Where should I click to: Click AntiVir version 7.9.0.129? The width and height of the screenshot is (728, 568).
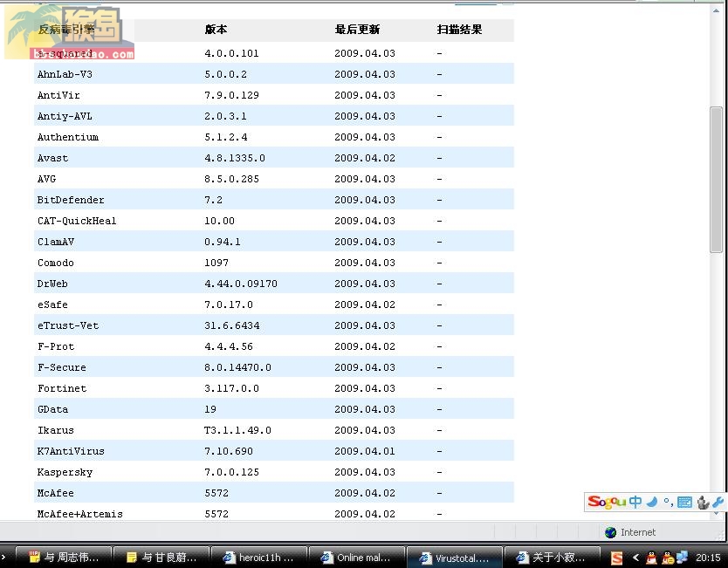point(231,95)
